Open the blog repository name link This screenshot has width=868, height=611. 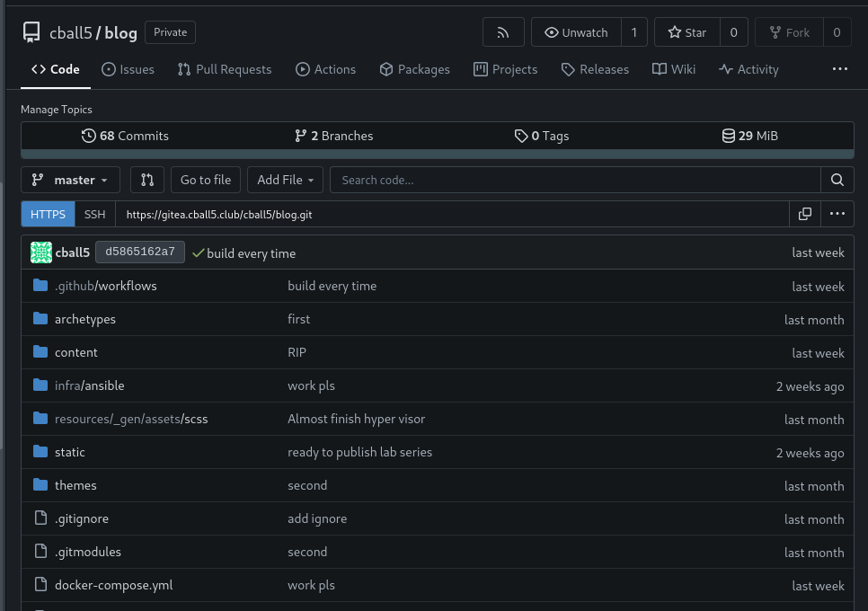click(120, 32)
